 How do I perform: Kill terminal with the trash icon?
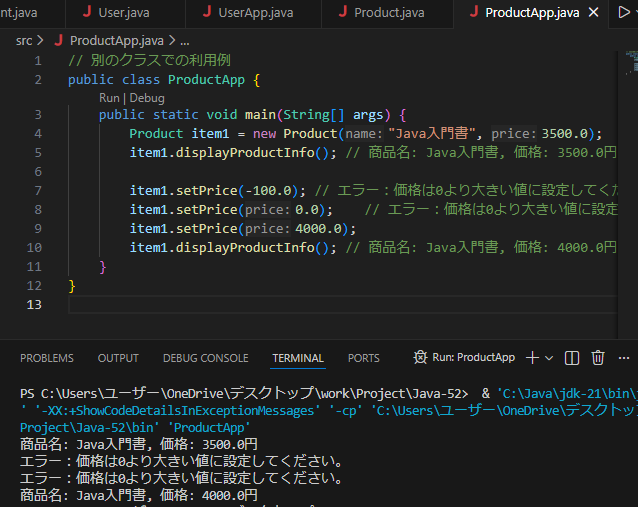pyautogui.click(x=598, y=357)
